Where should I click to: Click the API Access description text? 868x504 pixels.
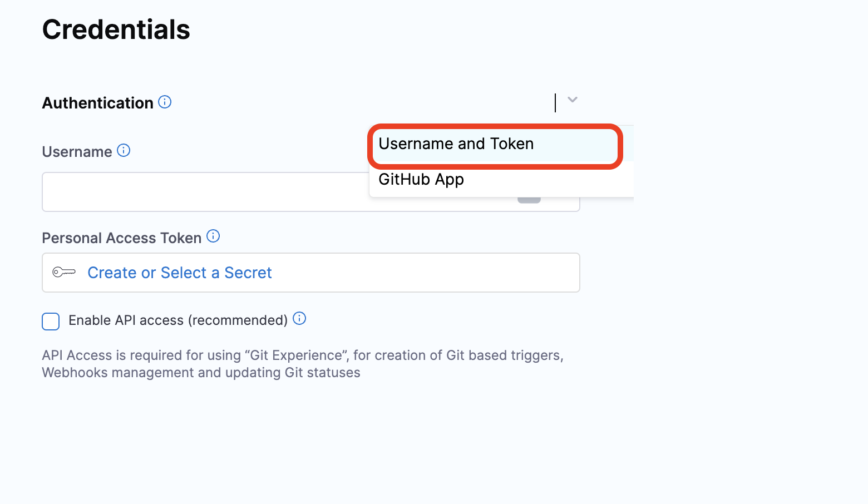(303, 364)
